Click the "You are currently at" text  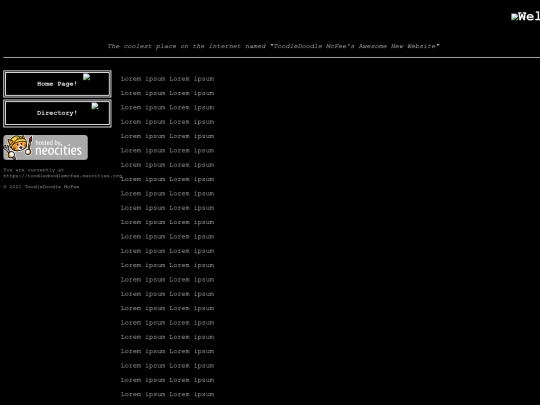[x=33, y=170]
